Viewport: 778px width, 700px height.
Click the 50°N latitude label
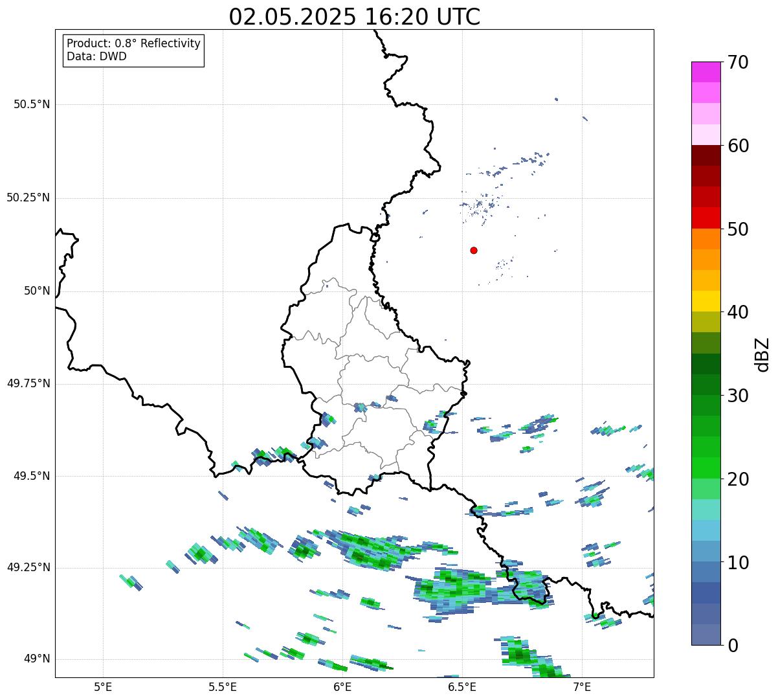(x=37, y=291)
